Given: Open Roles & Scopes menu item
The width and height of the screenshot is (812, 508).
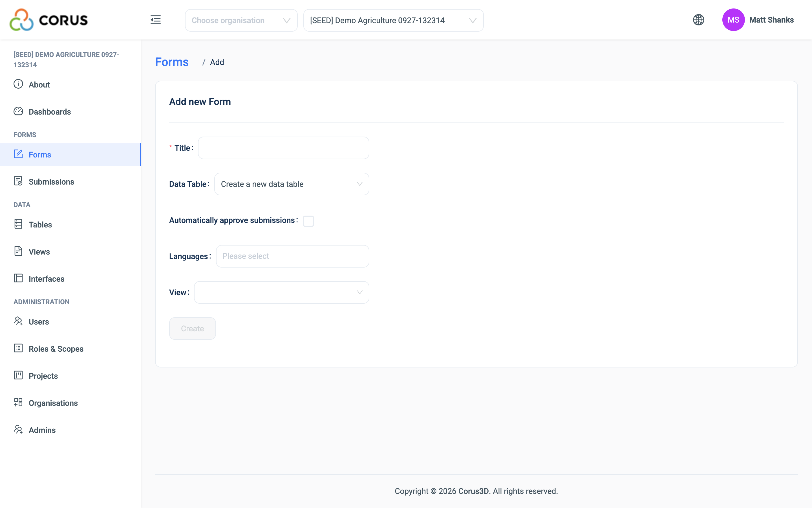Looking at the screenshot, I should tap(70, 349).
